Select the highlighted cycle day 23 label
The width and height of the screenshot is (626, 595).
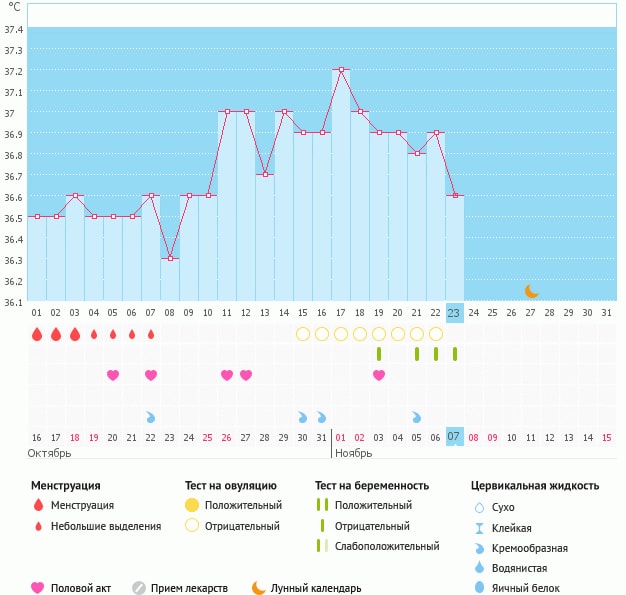click(x=454, y=313)
